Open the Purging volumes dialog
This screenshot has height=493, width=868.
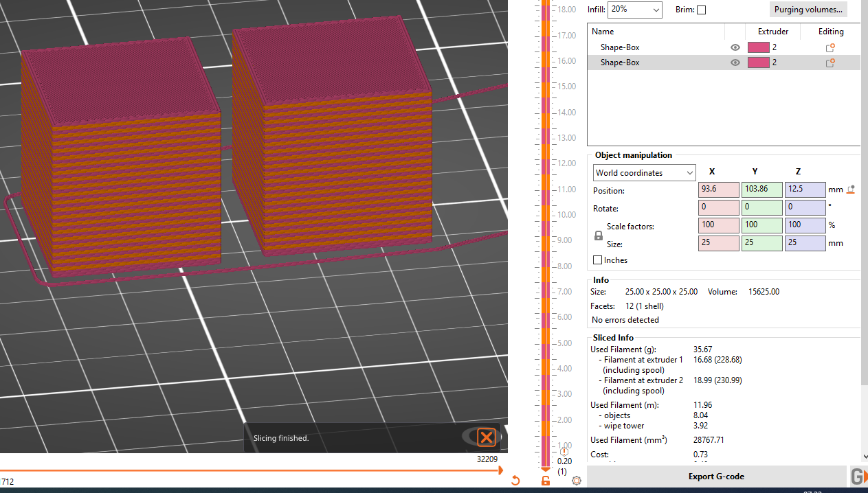pyautogui.click(x=808, y=10)
